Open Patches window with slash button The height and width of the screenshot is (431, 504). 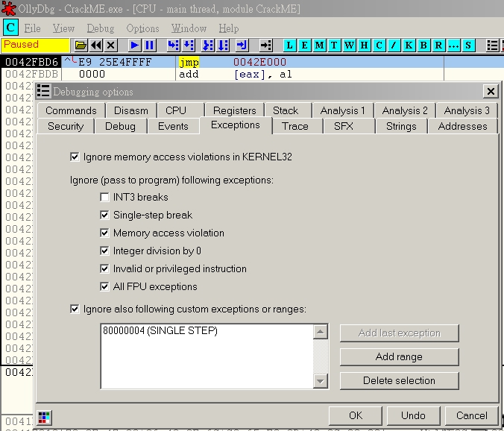pos(394,45)
